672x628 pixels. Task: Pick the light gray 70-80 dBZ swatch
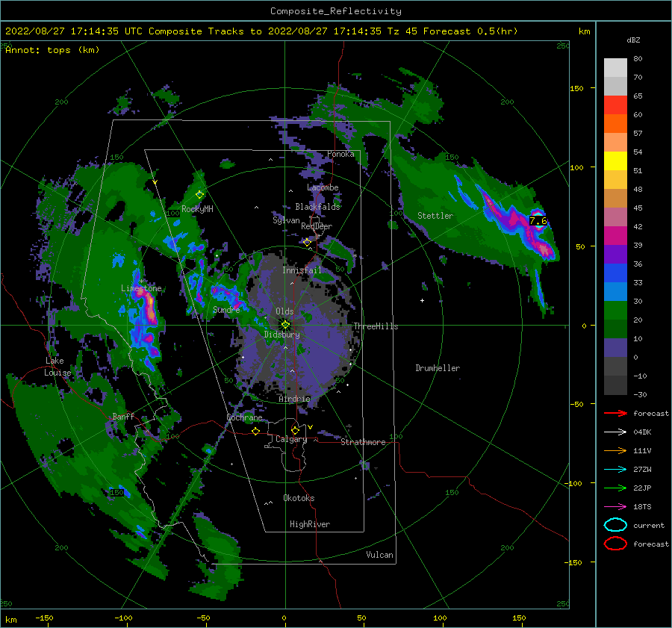pos(615,67)
